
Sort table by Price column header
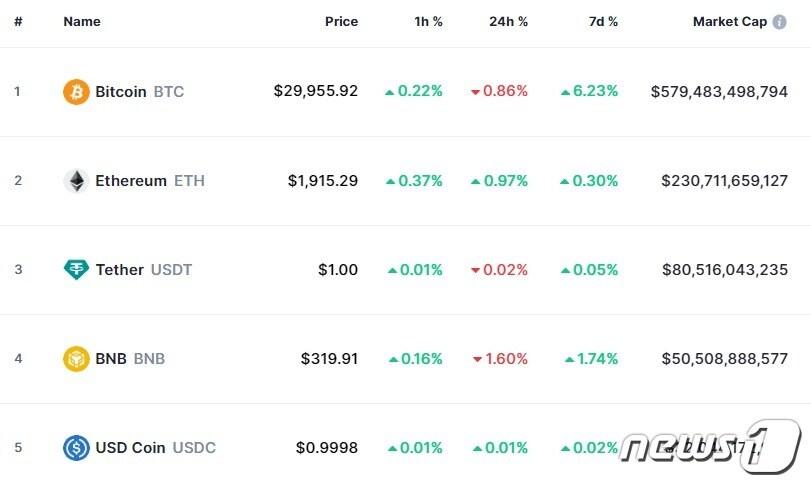pos(341,22)
